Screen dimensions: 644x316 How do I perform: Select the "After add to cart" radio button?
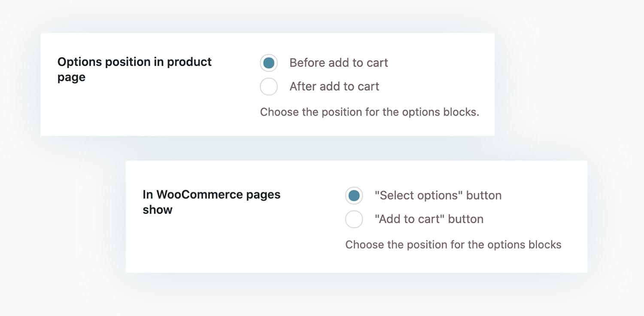click(x=269, y=86)
